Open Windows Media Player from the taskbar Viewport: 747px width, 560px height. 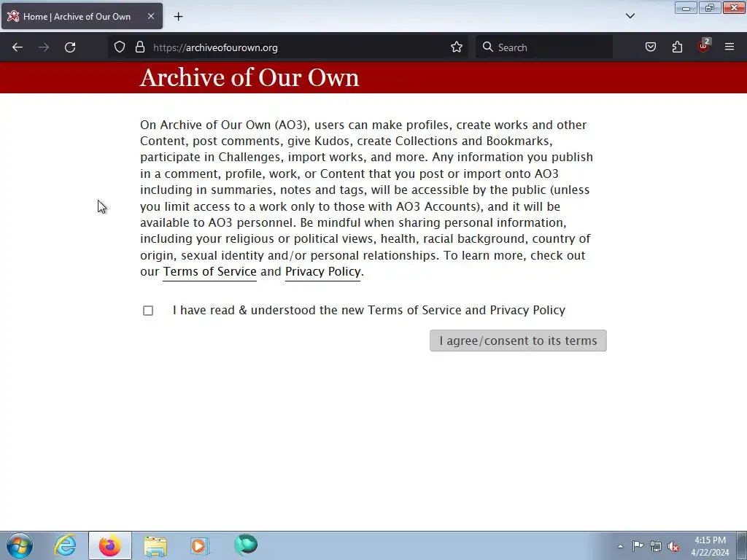(200, 545)
